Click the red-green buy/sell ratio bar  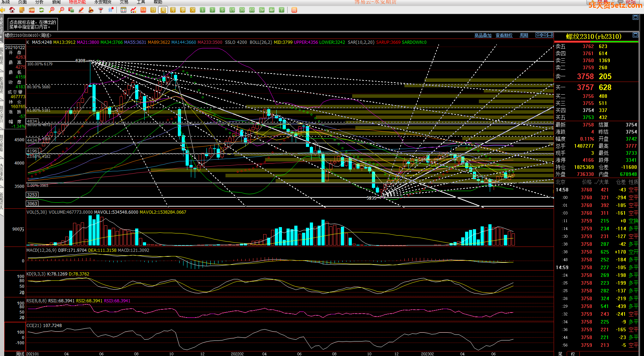(596, 42)
